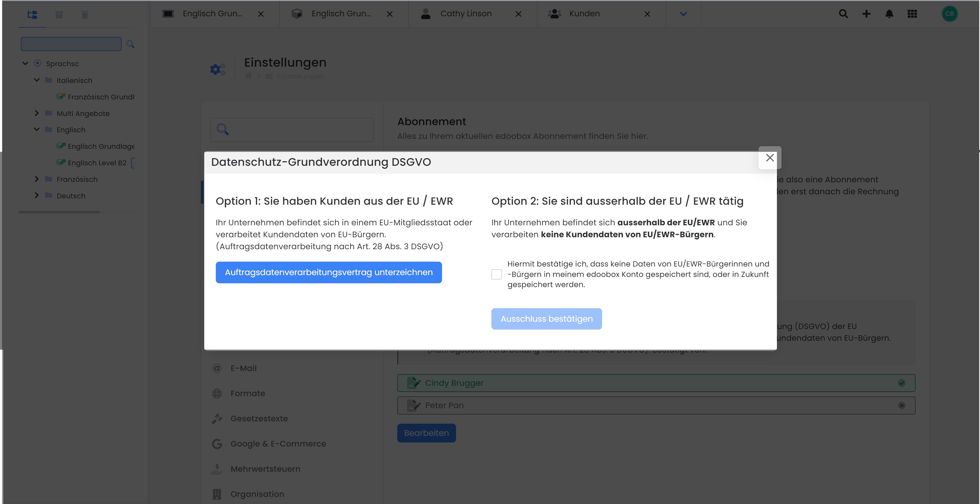Screen dimensions: 980x504
Task: Click Auftragsdatenverarbeitungsvertrag unterzeichnen button
Action: [328, 272]
